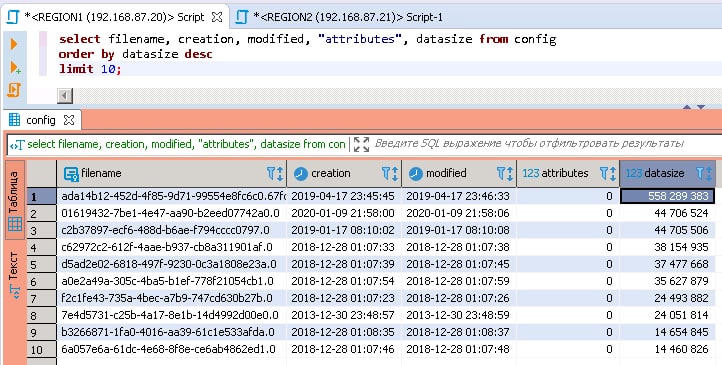Open filter for filename column
Viewport: 722px width, 365px height.
(x=272, y=174)
